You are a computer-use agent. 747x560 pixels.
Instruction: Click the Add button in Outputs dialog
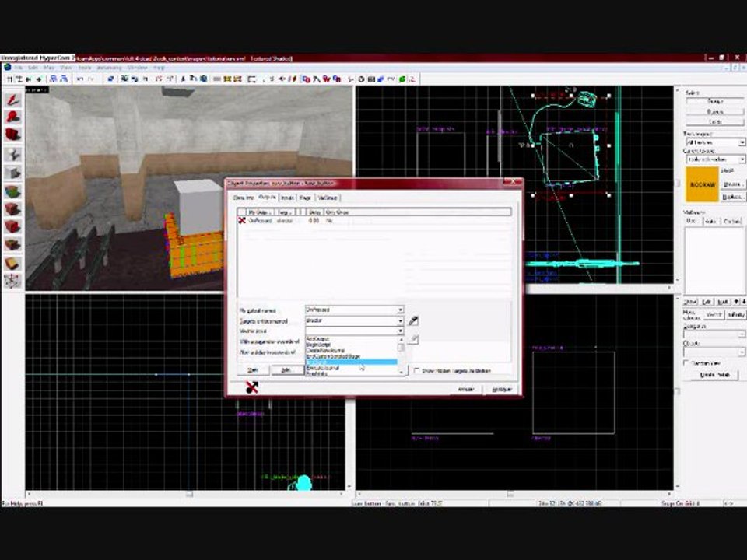[286, 370]
